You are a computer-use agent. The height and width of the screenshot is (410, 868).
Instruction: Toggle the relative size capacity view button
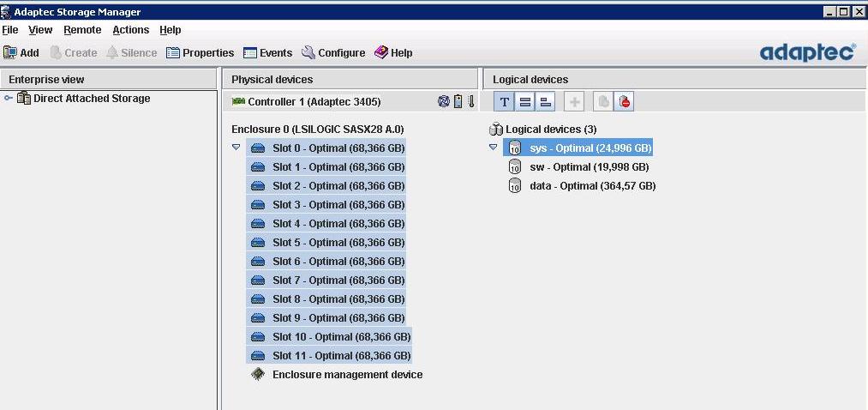click(x=546, y=102)
